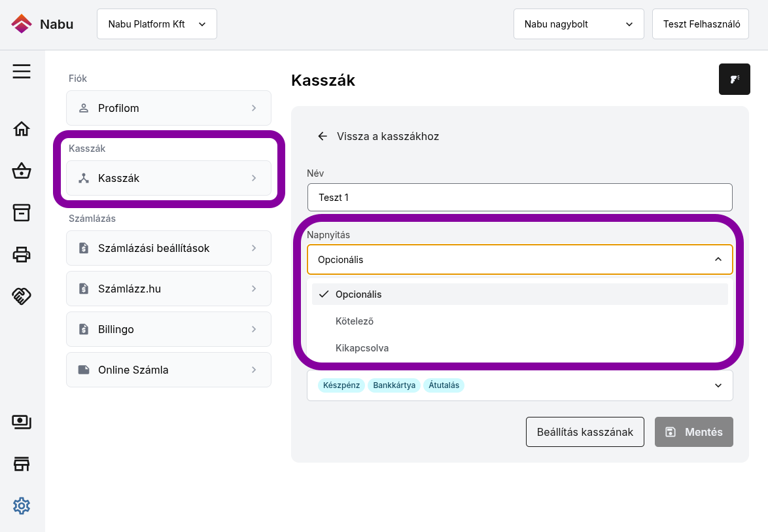This screenshot has height=532, width=768.
Task: Open Számlázási beállítások settings
Action: [169, 249]
